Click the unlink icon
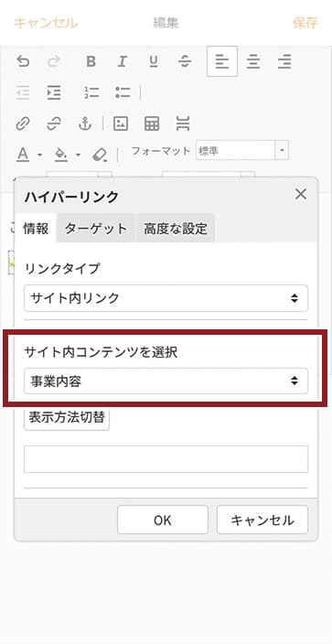This screenshot has height=644, width=332. (x=54, y=123)
